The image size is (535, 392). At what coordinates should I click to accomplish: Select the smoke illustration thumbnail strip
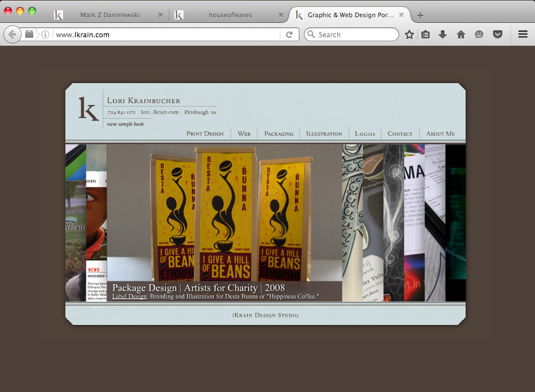pyautogui.click(x=394, y=223)
